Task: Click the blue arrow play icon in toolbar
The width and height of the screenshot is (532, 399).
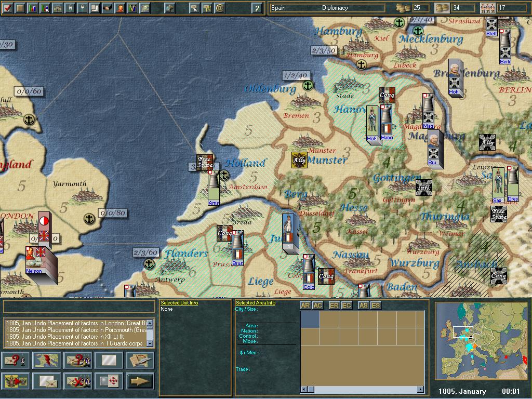Action: tap(169, 8)
